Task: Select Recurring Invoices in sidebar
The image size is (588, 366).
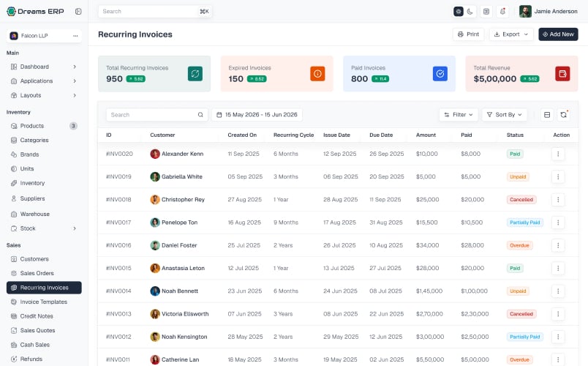Action: (44, 288)
